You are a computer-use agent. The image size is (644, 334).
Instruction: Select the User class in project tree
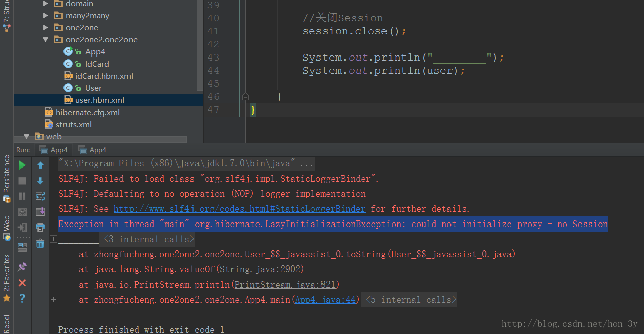[93, 88]
